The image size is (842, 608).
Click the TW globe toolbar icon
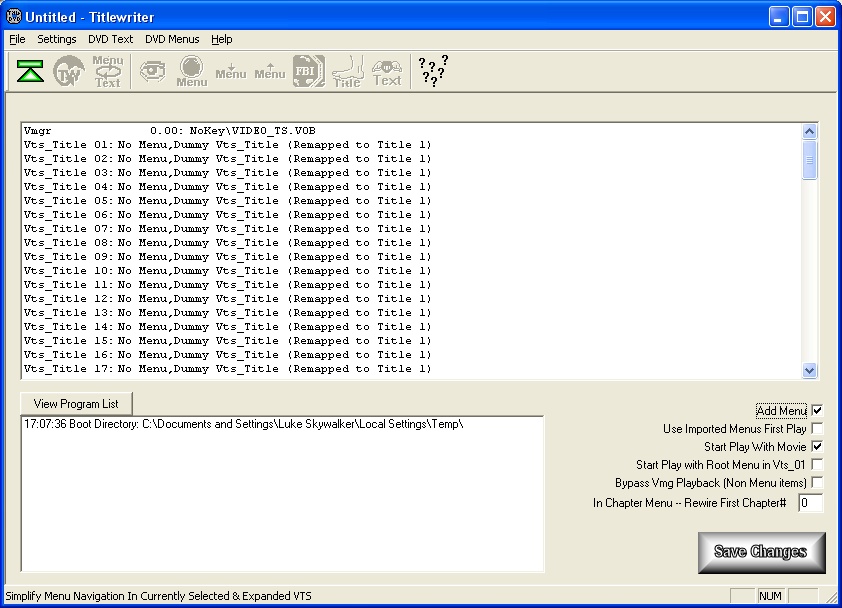(x=68, y=72)
